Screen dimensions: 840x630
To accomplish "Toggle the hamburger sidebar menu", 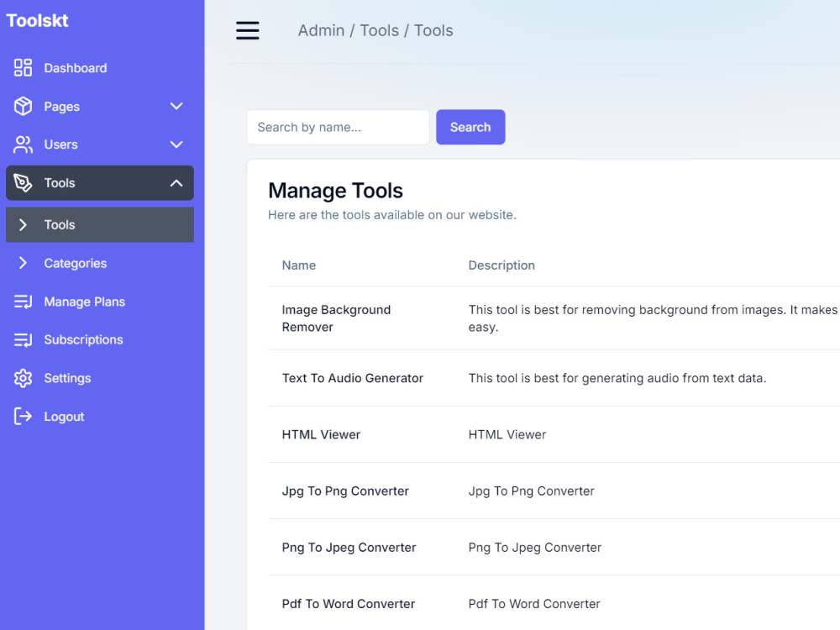I will (248, 30).
